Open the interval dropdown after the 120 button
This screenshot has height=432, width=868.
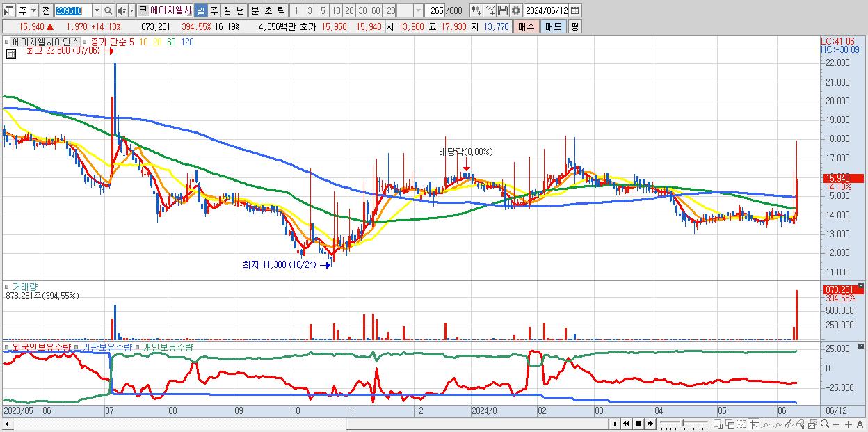coord(418,10)
